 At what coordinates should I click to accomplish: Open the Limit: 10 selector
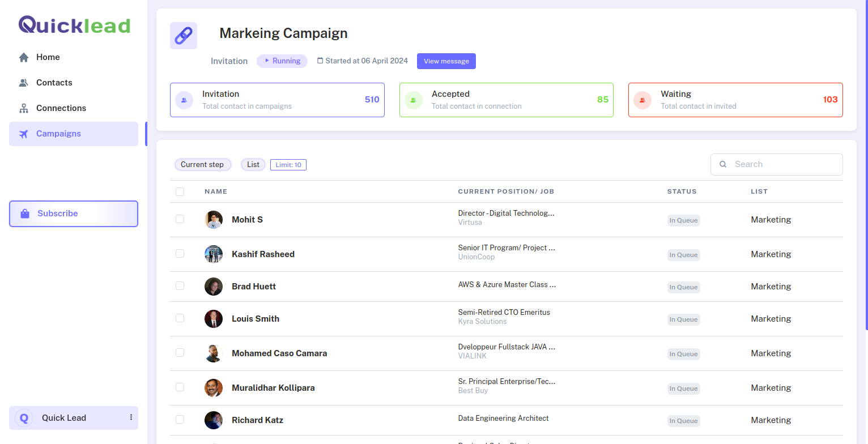tap(288, 164)
